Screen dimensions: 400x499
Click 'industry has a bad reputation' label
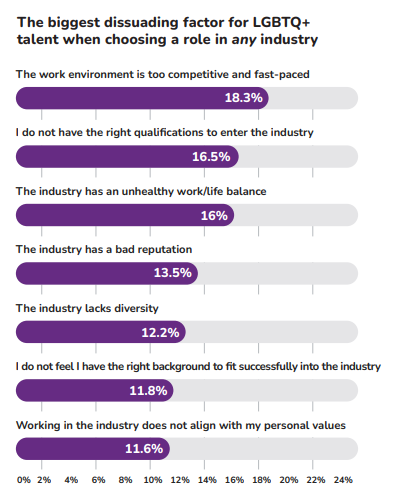click(x=104, y=249)
